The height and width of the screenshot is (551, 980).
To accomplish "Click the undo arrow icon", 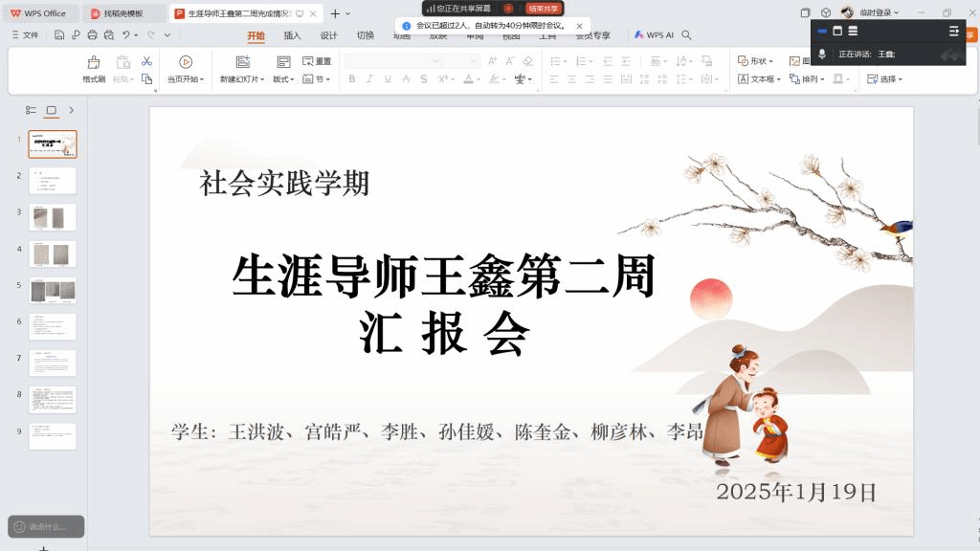I will tap(125, 35).
